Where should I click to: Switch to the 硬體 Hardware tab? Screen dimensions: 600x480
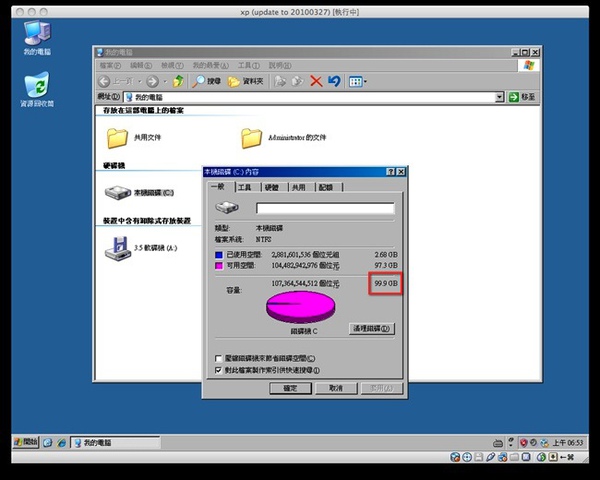coord(272,187)
